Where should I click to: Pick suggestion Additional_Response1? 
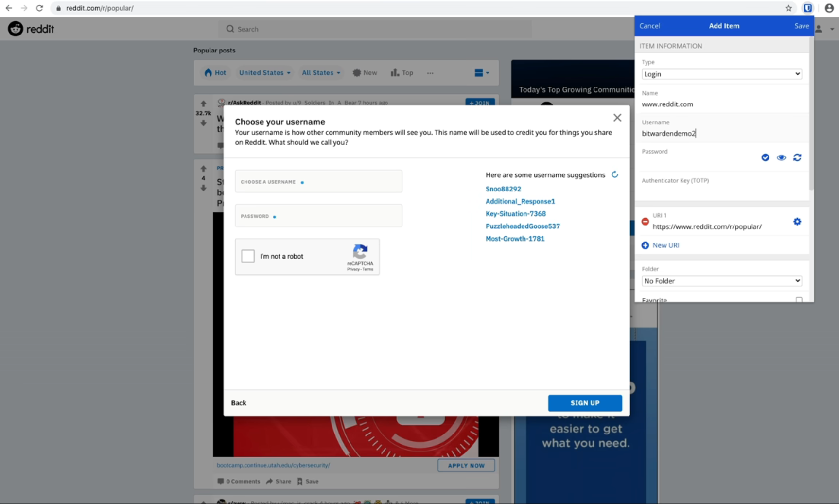coord(520,201)
